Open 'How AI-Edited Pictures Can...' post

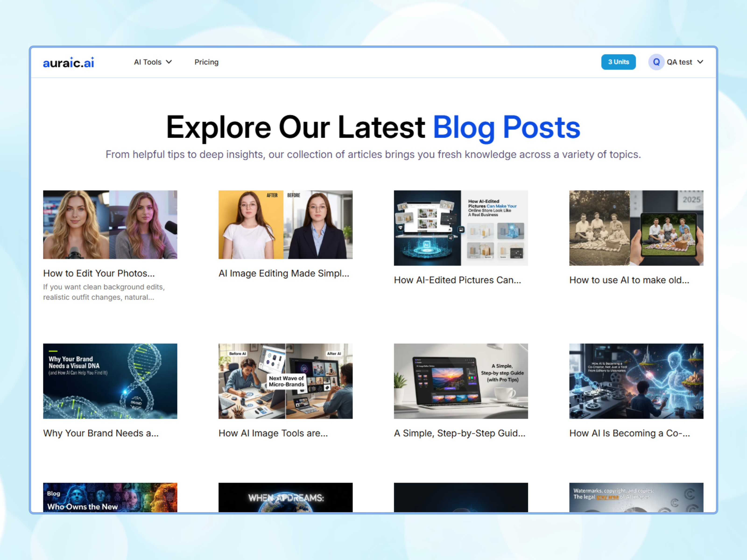tap(457, 280)
